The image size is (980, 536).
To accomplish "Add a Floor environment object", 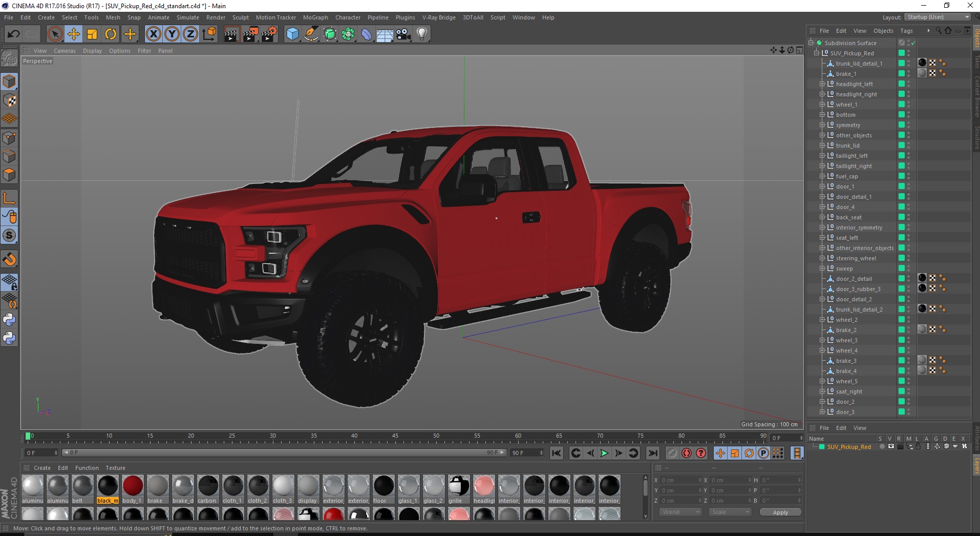I will click(385, 34).
